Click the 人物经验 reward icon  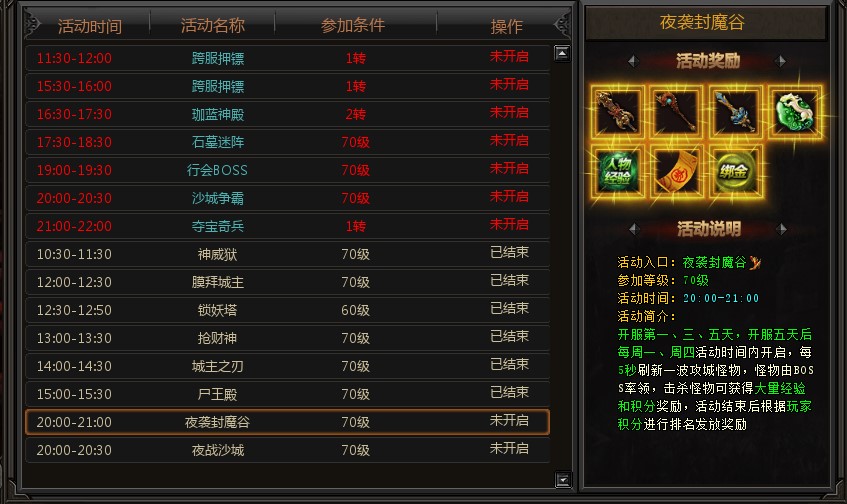click(x=617, y=171)
